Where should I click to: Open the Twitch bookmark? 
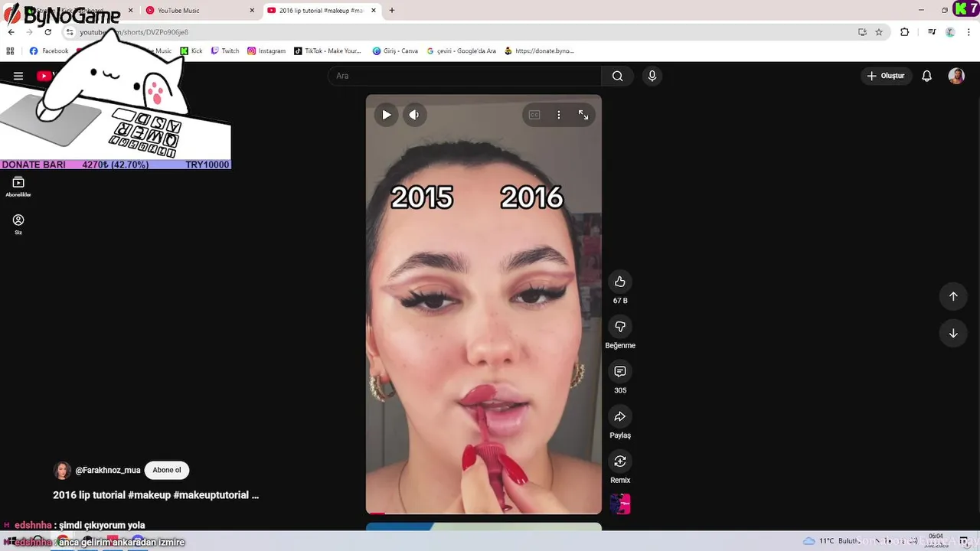pos(224,51)
